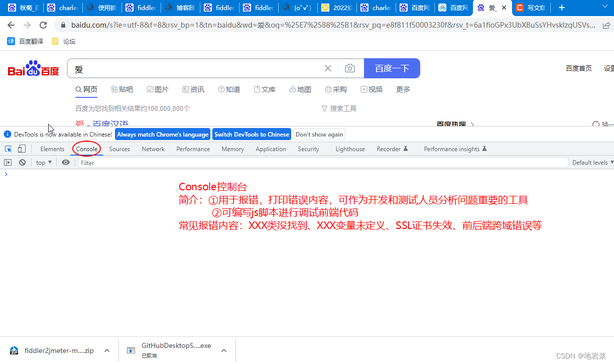The width and height of the screenshot is (614, 364).
Task: Click the clear console icon
Action: pyautogui.click(x=22, y=162)
